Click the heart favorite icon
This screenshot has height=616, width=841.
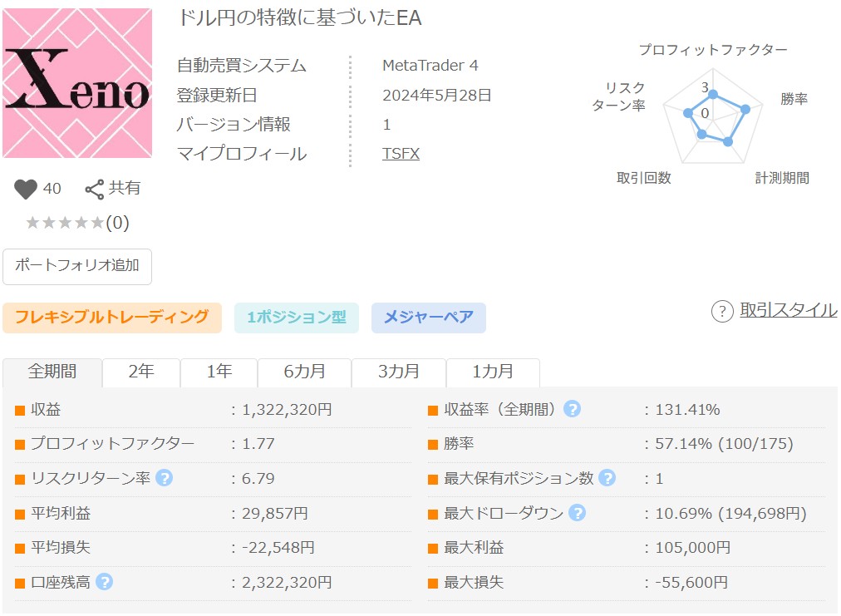tap(27, 189)
